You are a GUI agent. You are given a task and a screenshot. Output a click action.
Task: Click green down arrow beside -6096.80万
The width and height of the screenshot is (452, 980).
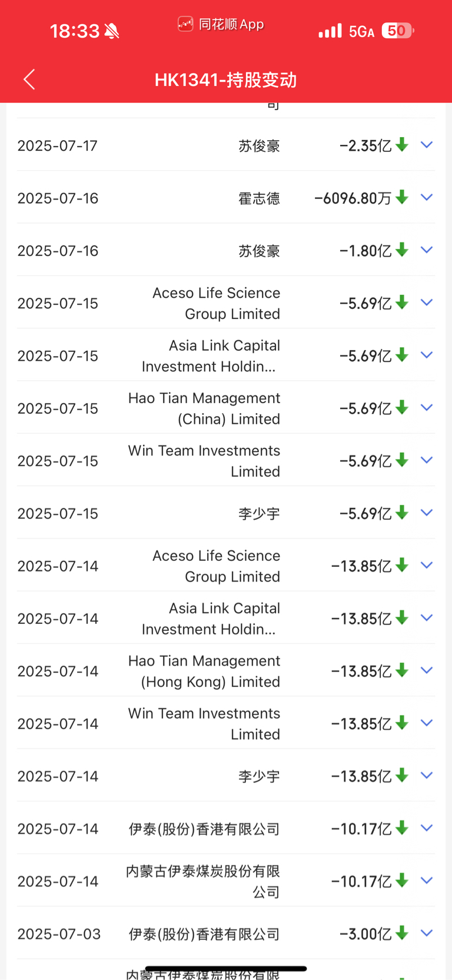pyautogui.click(x=402, y=197)
